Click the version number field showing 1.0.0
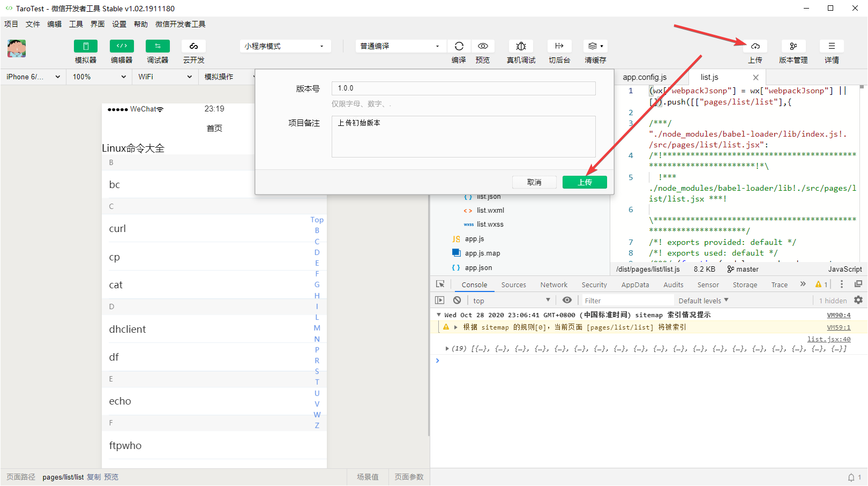This screenshot has width=868, height=486. pyautogui.click(x=463, y=88)
